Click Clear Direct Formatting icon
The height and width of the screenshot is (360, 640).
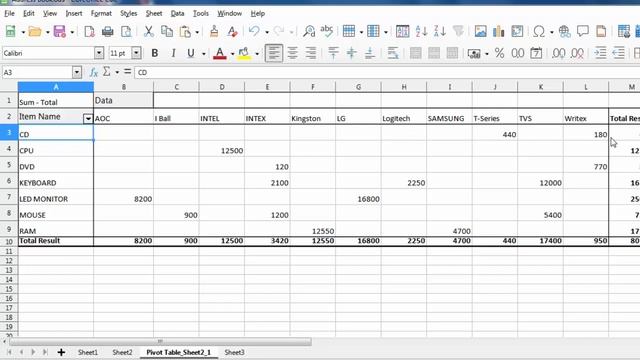click(232, 31)
